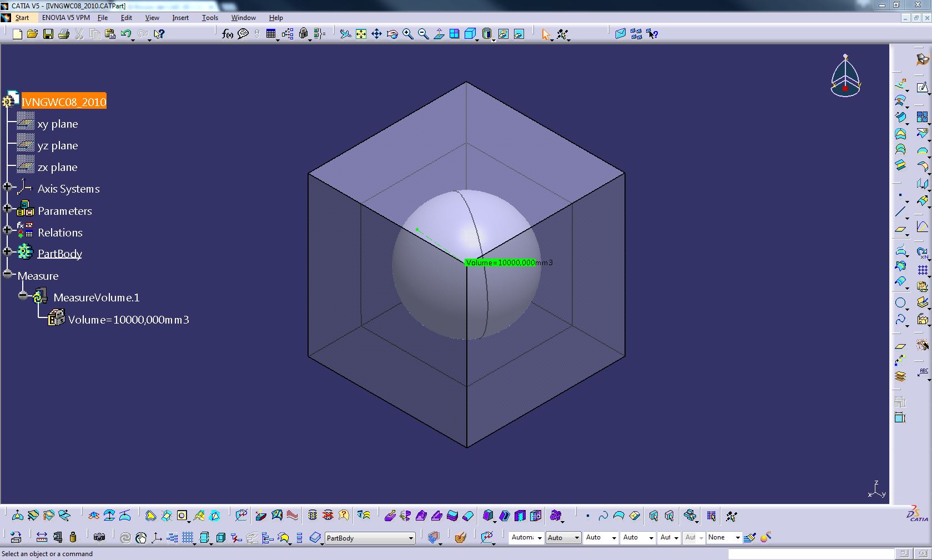Click the compass in the viewport corner

click(x=845, y=76)
